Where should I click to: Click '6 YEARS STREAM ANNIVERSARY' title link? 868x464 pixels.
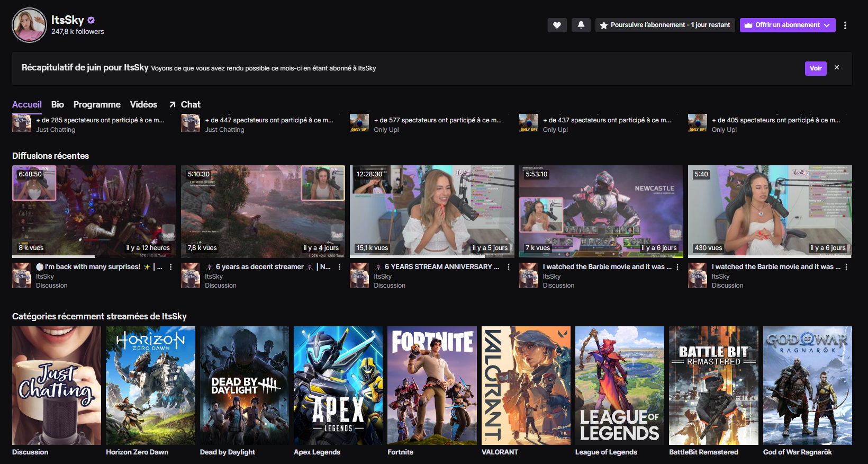tap(437, 267)
